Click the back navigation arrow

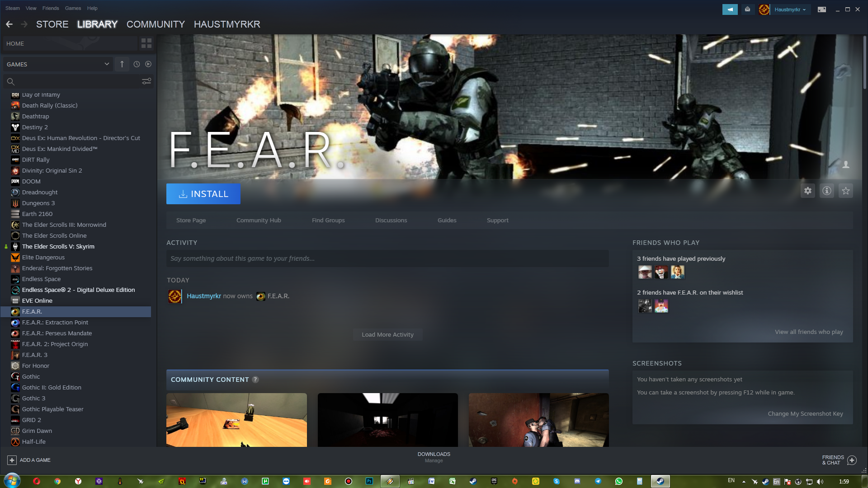(9, 24)
